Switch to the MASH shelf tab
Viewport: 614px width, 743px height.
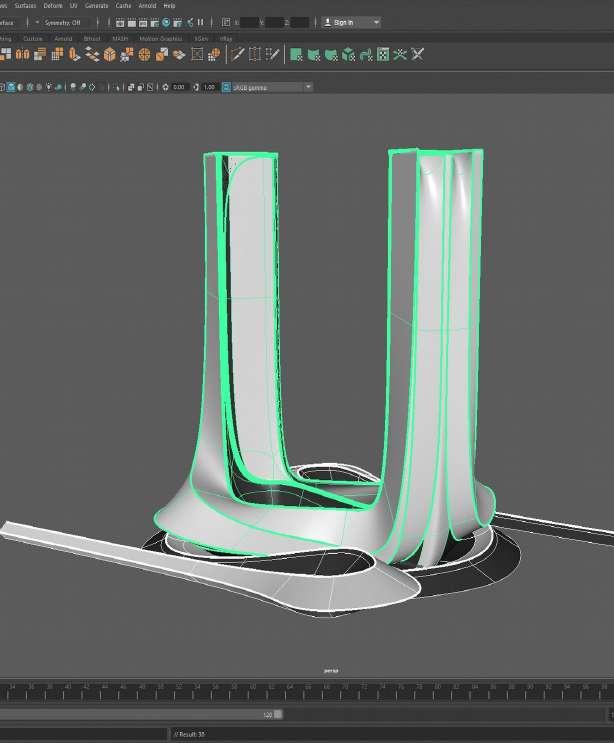click(120, 38)
